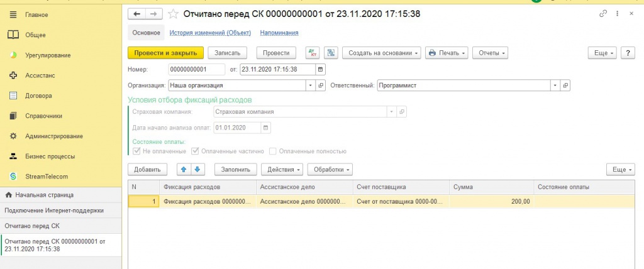Select Фиксация расходов cell in row 1
This screenshot has height=269, width=644.
(208, 201)
